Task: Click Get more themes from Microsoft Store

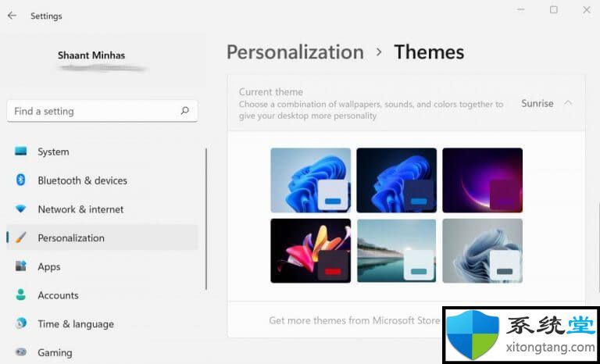Action: (x=355, y=320)
